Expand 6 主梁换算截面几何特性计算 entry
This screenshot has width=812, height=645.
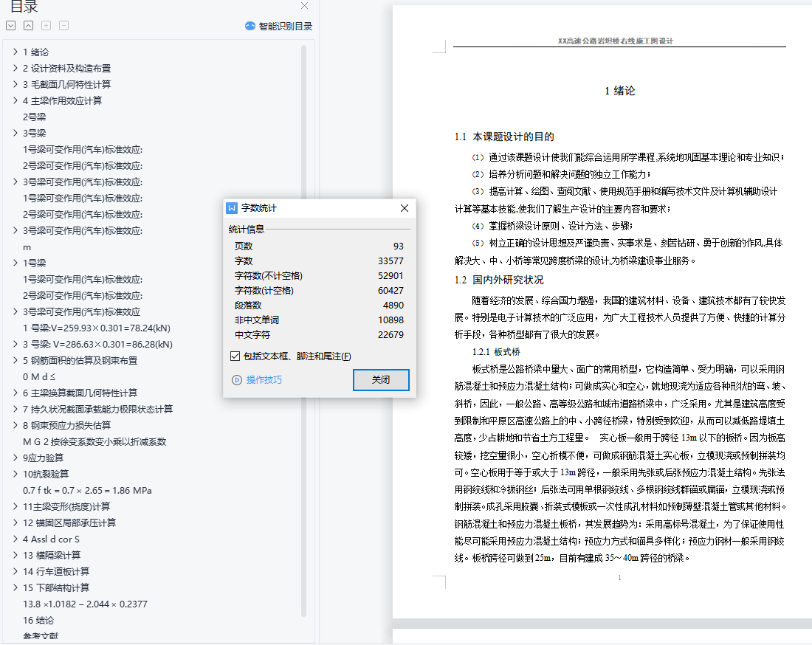click(16, 393)
